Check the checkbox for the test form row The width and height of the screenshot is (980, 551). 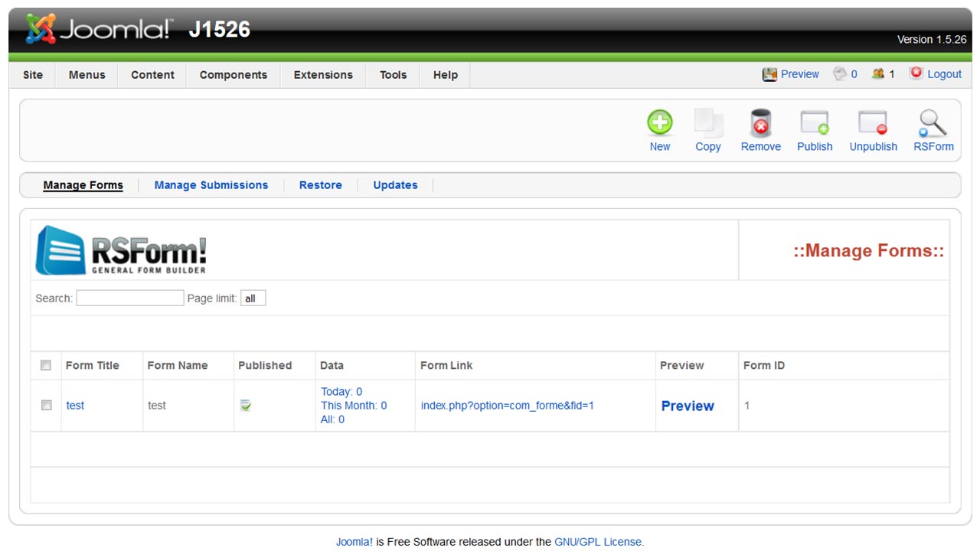coord(46,405)
